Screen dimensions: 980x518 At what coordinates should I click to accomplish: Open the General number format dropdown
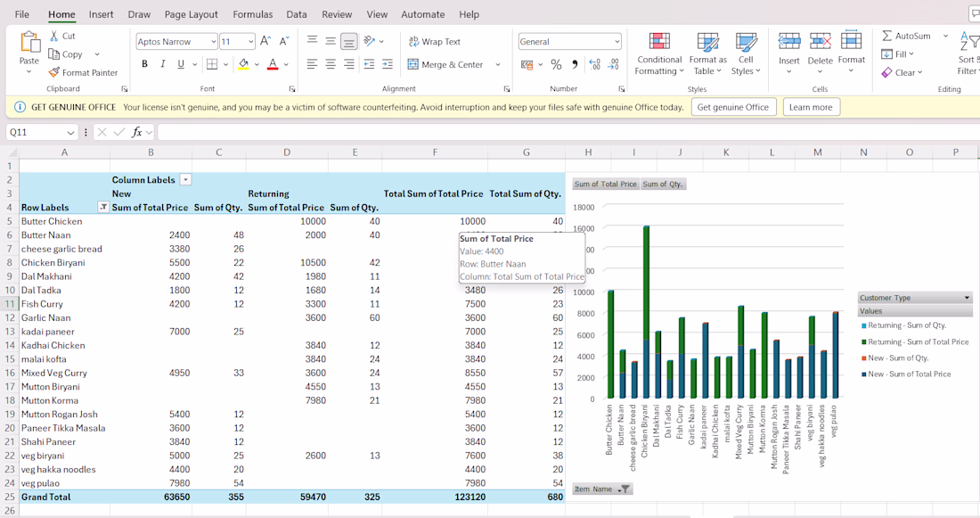point(617,41)
